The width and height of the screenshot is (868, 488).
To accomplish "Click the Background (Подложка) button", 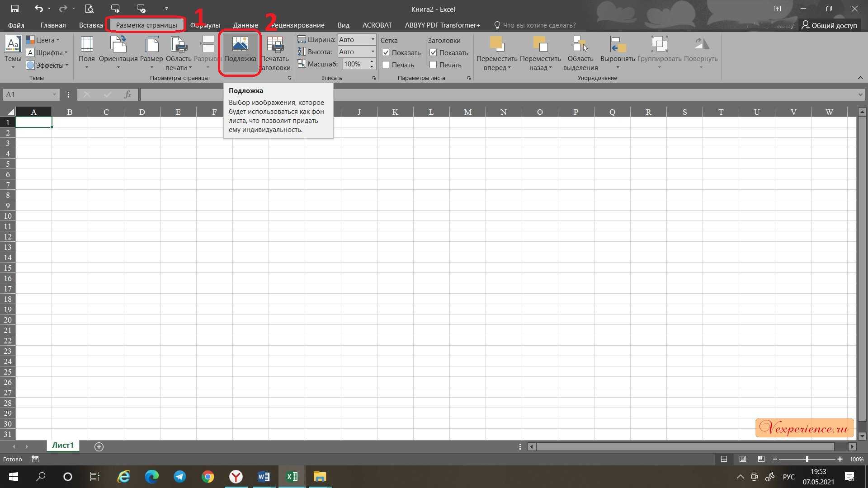I will point(240,52).
